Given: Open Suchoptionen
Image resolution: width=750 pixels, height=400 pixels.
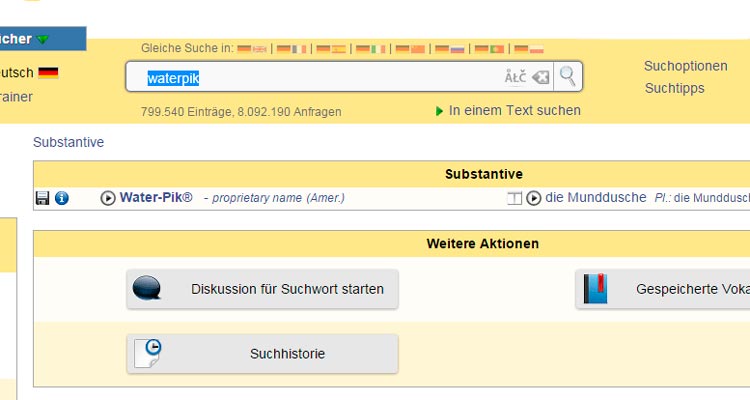Looking at the screenshot, I should point(685,66).
